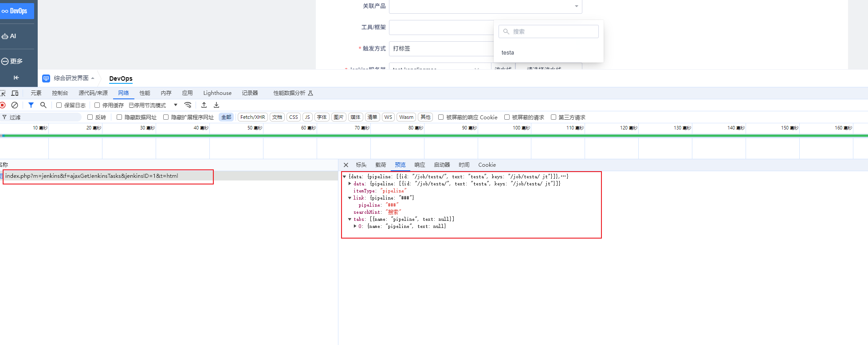Check 被屏蔽的请求 checkbox
Viewport: 868px width, 345px height.
click(x=507, y=117)
